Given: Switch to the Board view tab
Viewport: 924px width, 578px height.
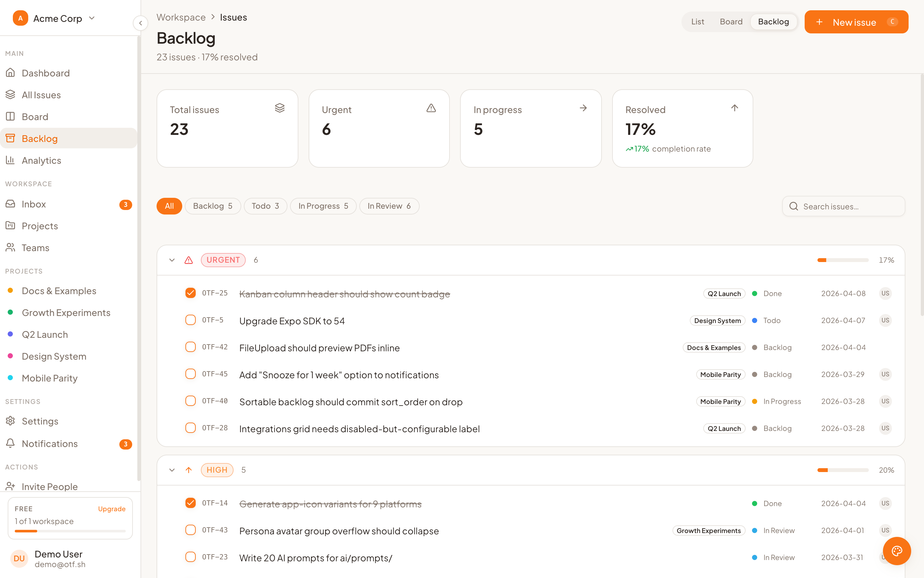Looking at the screenshot, I should (x=731, y=22).
